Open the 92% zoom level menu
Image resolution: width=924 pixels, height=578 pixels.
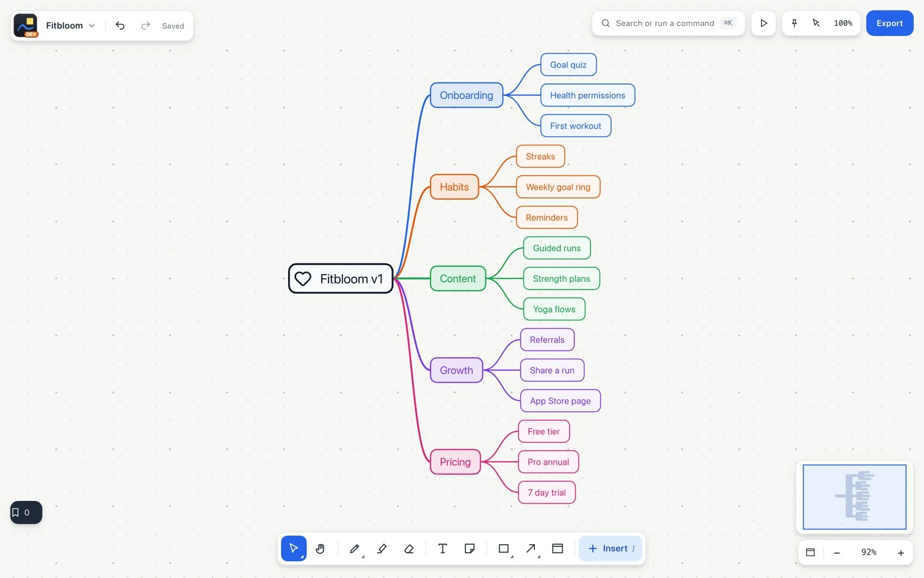click(x=869, y=552)
